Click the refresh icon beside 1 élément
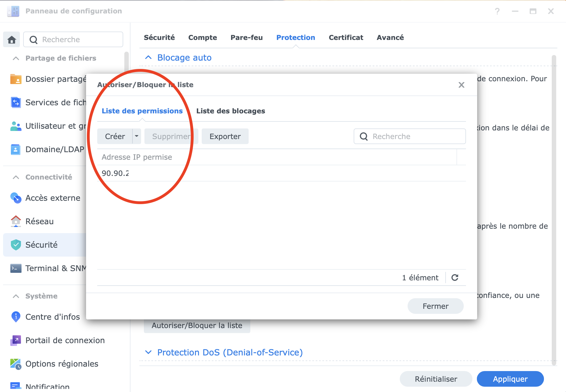Viewport: 566px width, 392px height. point(455,278)
